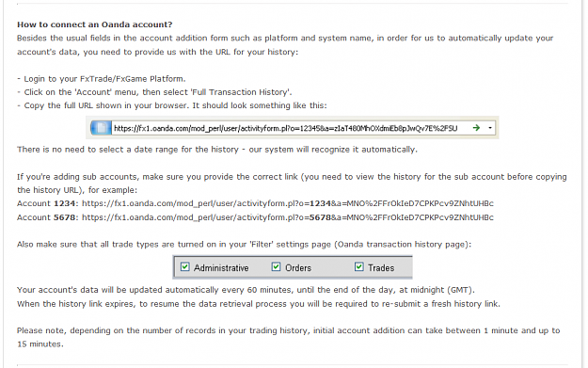Click the Trades label text
The image size is (588, 368).
tap(381, 268)
